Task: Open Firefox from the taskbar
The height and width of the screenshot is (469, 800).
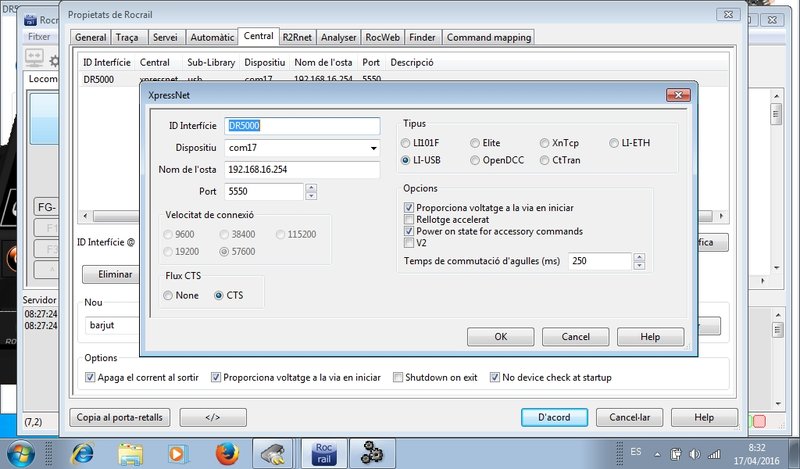Action: (227, 453)
